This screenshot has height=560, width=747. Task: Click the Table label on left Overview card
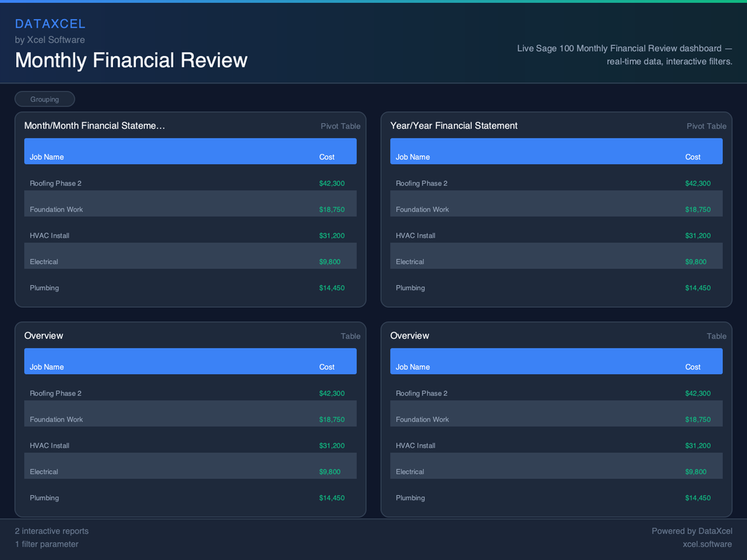point(350,336)
